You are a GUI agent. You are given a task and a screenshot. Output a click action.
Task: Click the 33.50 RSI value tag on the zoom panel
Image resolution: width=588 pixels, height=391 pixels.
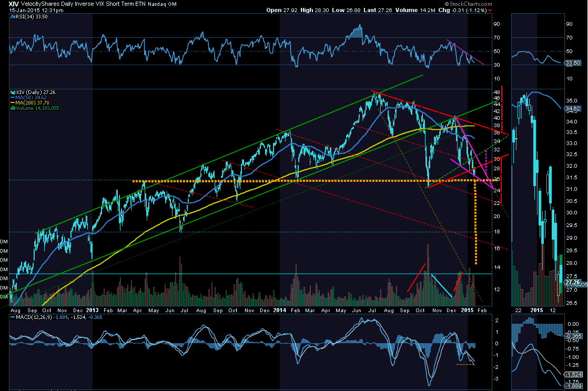(x=573, y=63)
